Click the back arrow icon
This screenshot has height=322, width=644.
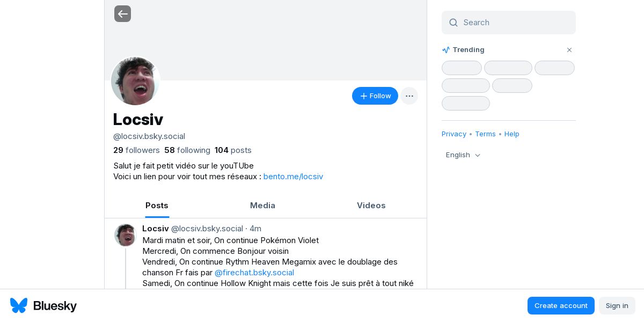coord(122,14)
